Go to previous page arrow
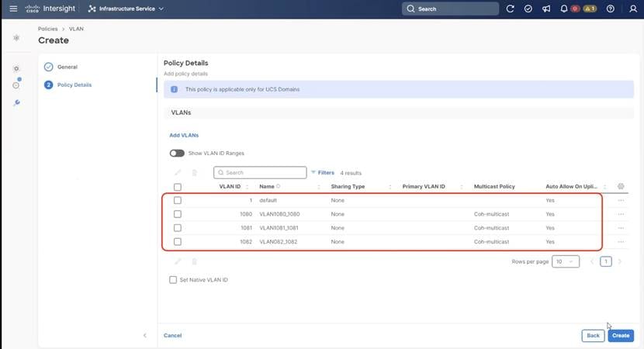This screenshot has height=349, width=644. [592, 261]
